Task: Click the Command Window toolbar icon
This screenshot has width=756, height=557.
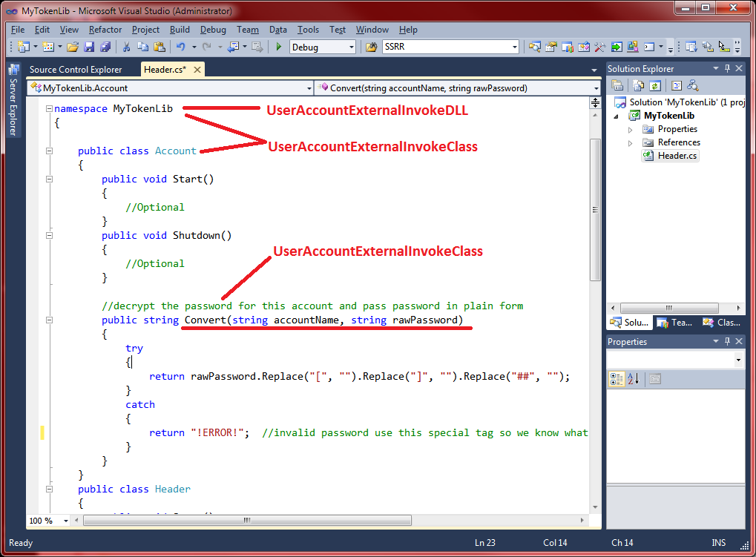Action: click(x=649, y=47)
